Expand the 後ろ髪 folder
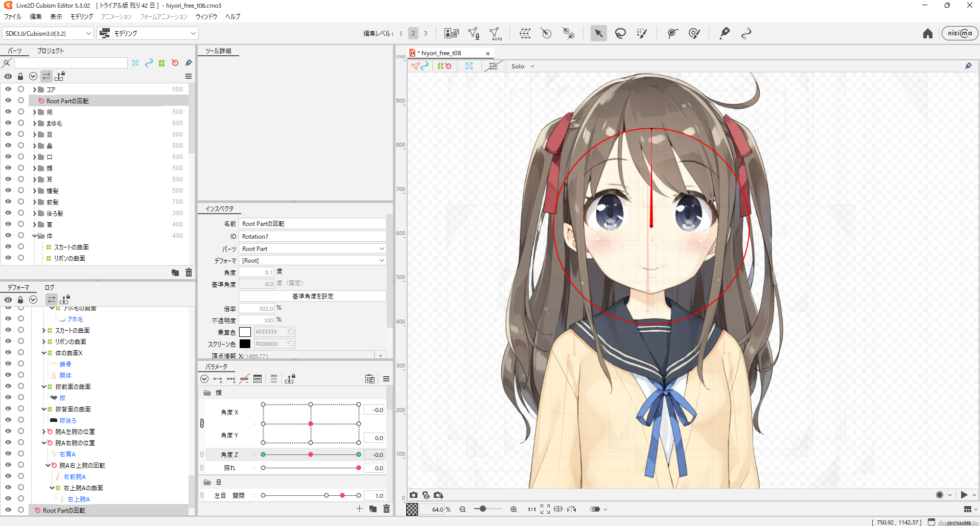This screenshot has width=980, height=526. point(34,213)
